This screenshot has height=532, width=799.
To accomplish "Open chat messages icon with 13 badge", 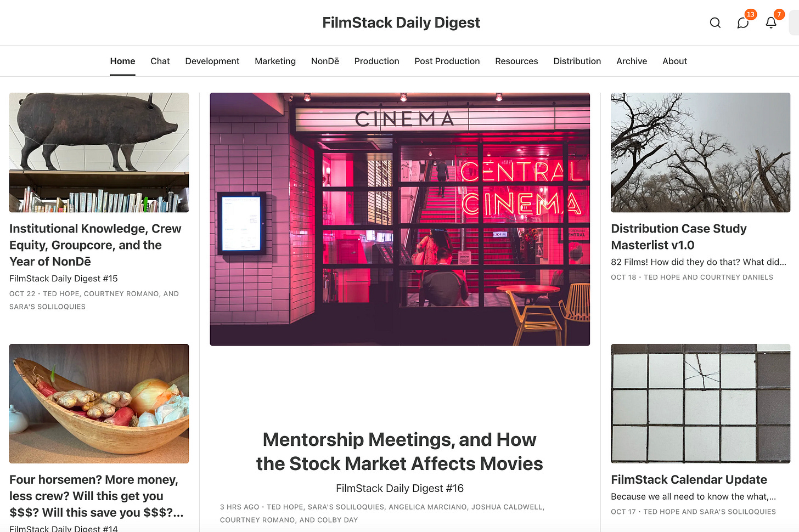I will pos(743,22).
